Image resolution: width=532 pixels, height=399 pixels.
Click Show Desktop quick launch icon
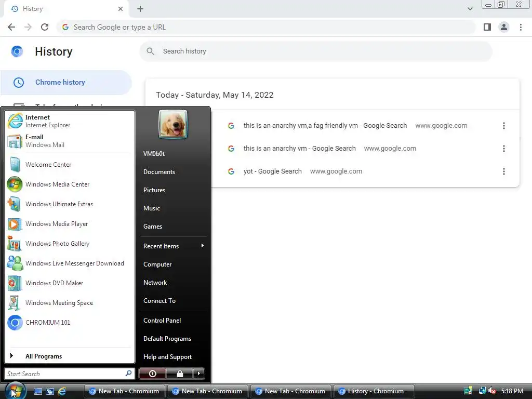(38, 391)
